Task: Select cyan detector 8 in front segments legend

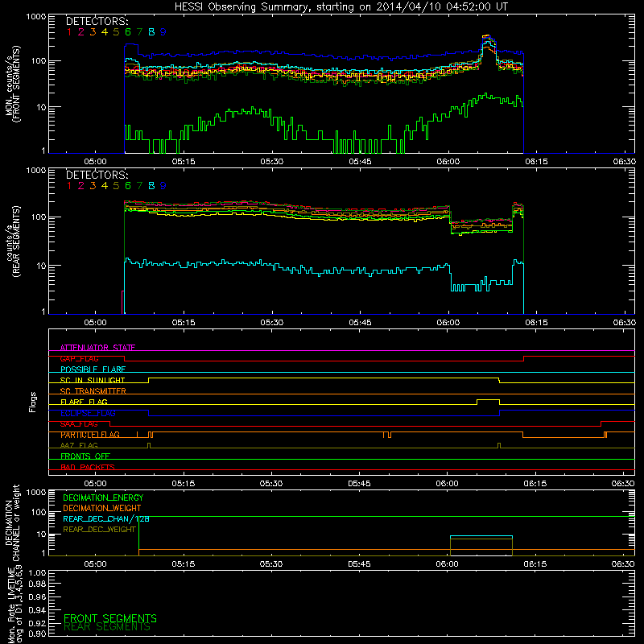Action: coord(151,32)
